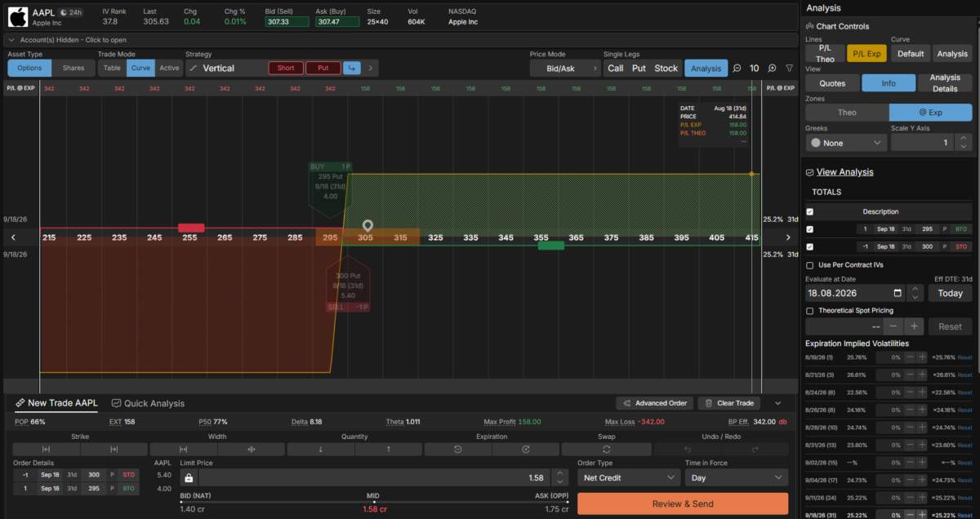Increase quantity up arrow

click(389, 450)
